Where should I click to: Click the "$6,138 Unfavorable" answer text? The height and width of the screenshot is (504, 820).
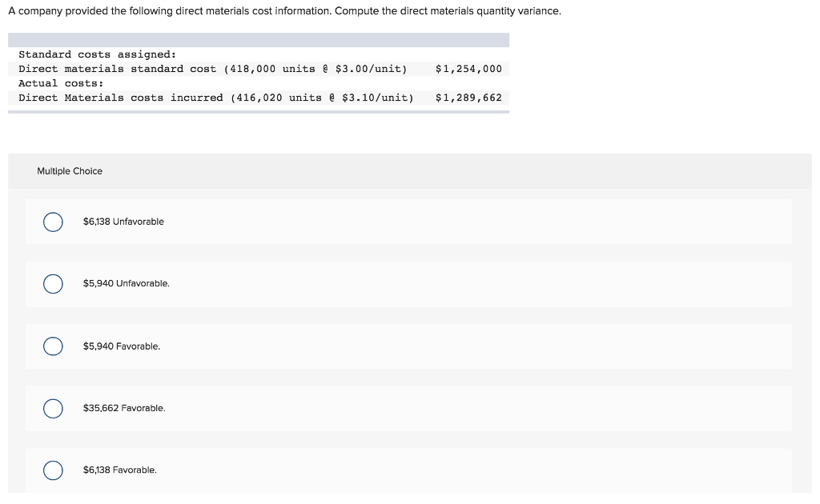point(123,222)
